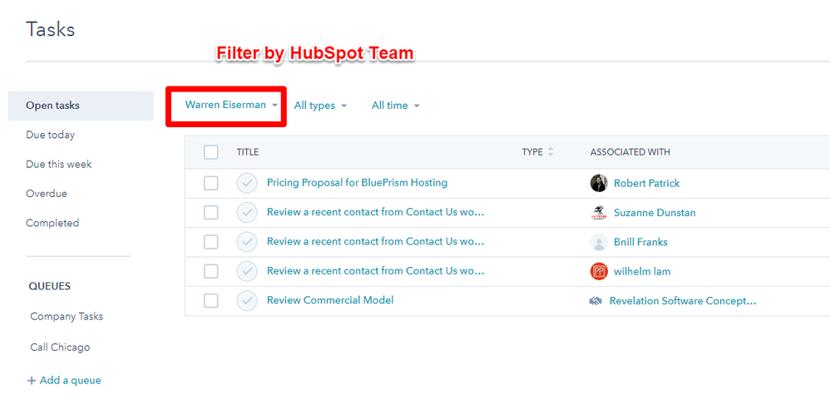Open Pricing Proposal for BluePrism Hosting task
The width and height of the screenshot is (830, 400).
[x=357, y=183]
